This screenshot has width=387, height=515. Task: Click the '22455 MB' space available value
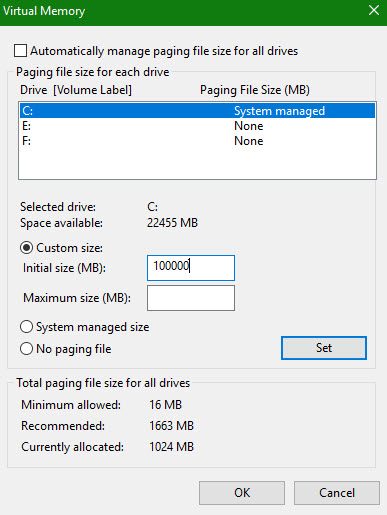pos(172,223)
